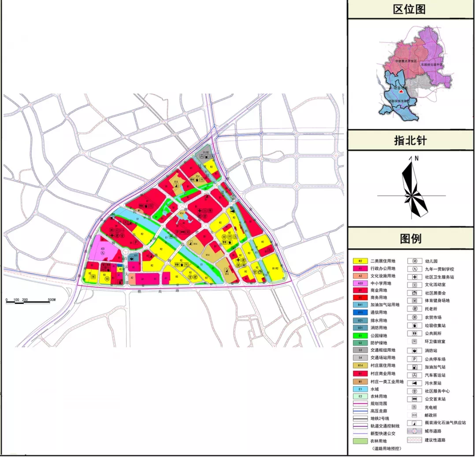476x458 pixels.
Task: Click the orange A2 文化设施用地 swatch
Action: coord(361,276)
